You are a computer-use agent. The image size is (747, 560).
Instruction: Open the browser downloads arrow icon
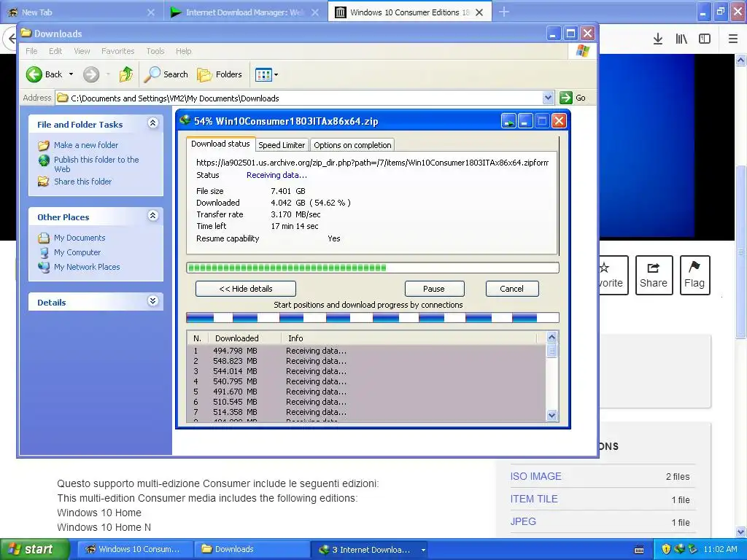pos(658,39)
